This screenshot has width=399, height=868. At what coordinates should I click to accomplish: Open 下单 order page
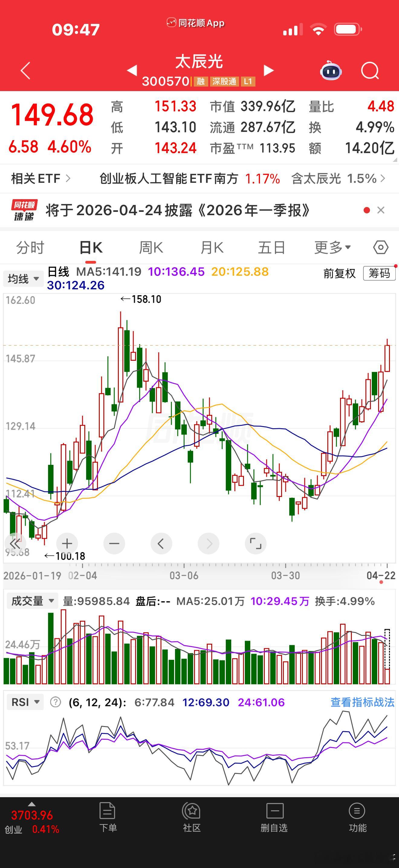click(108, 817)
